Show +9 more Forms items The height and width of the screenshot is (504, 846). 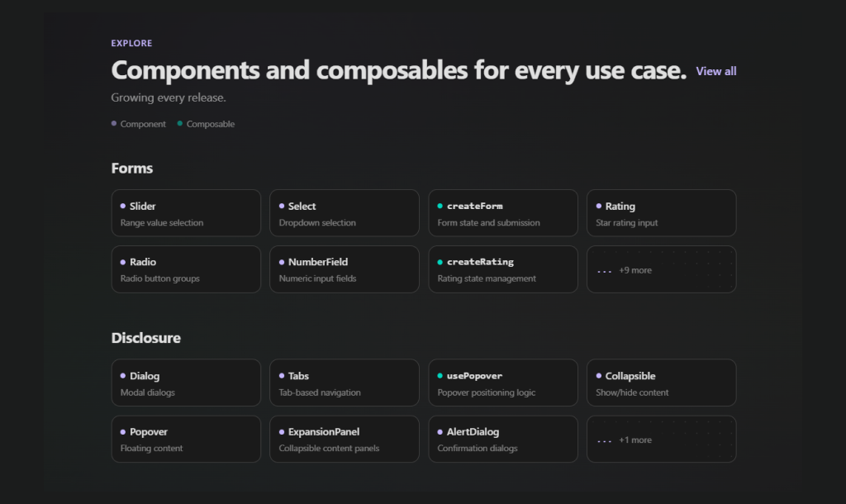pos(662,269)
